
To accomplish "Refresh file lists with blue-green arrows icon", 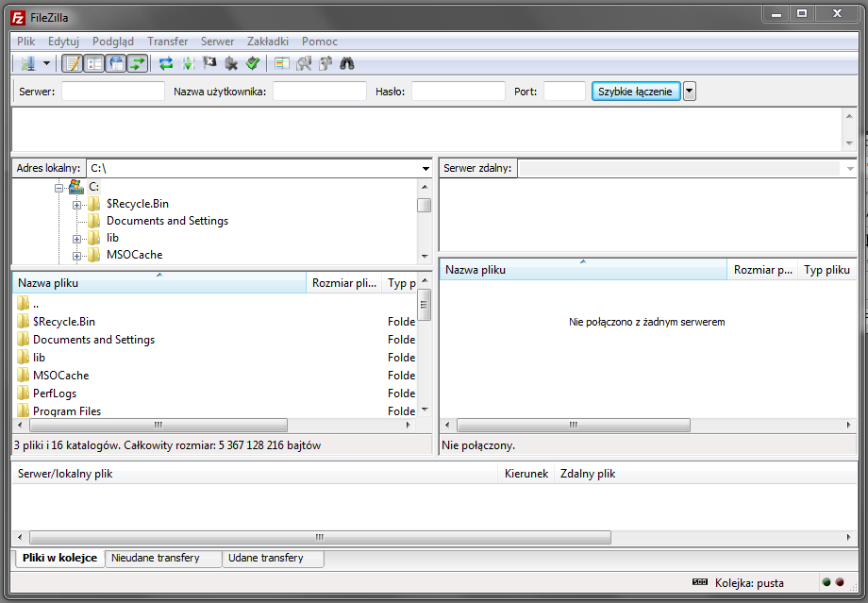I will [166, 63].
